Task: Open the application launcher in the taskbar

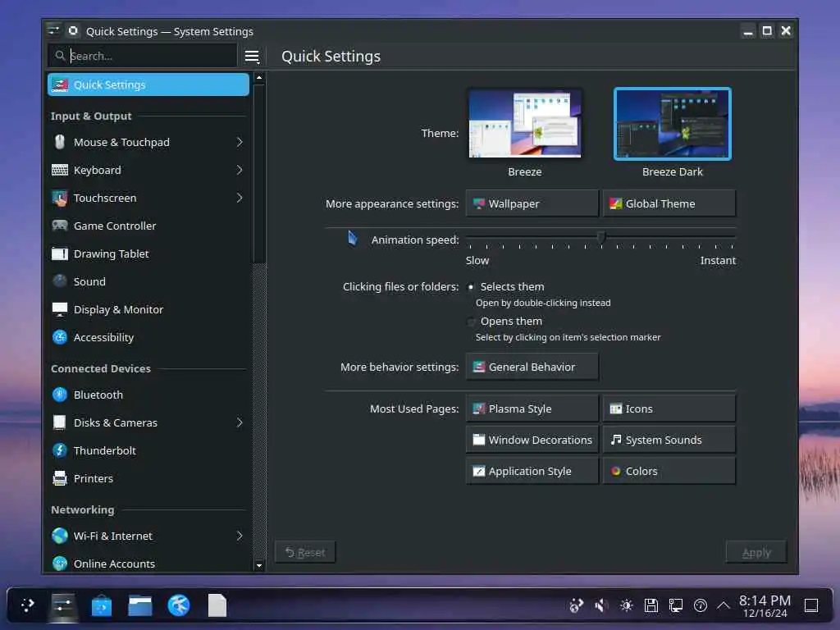Action: 27,606
